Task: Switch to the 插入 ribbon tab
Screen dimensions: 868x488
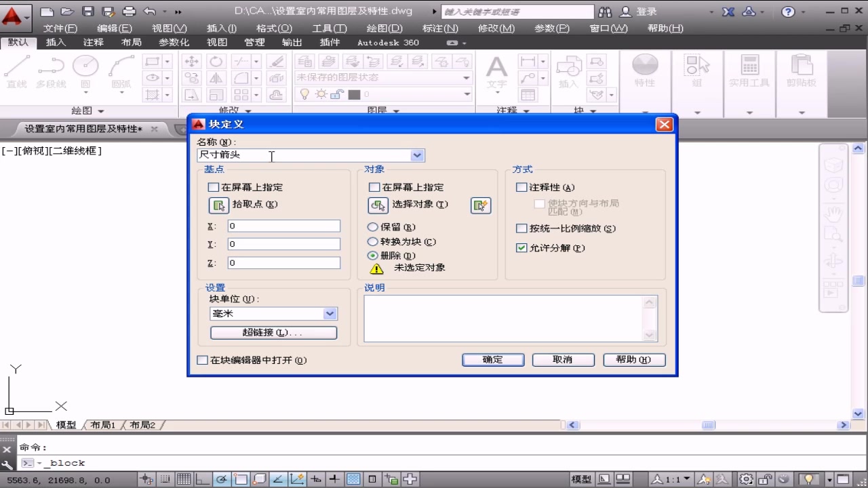Action: click(56, 42)
